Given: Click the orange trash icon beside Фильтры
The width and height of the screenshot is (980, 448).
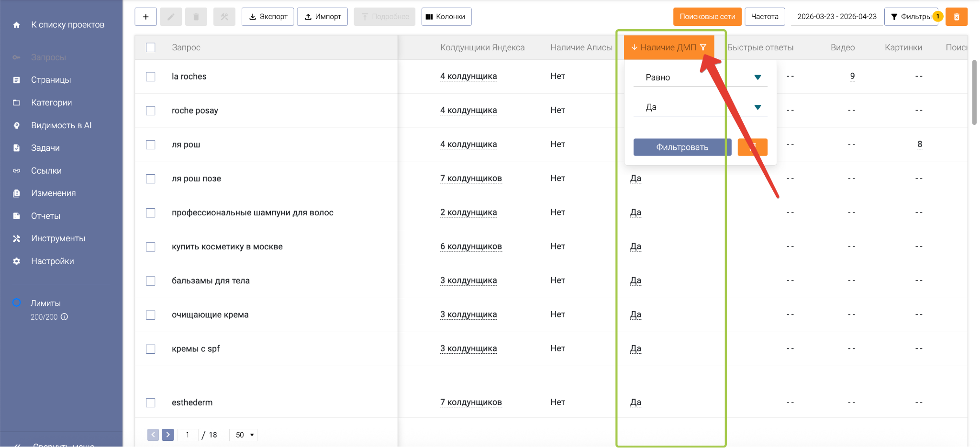Looking at the screenshot, I should 956,17.
